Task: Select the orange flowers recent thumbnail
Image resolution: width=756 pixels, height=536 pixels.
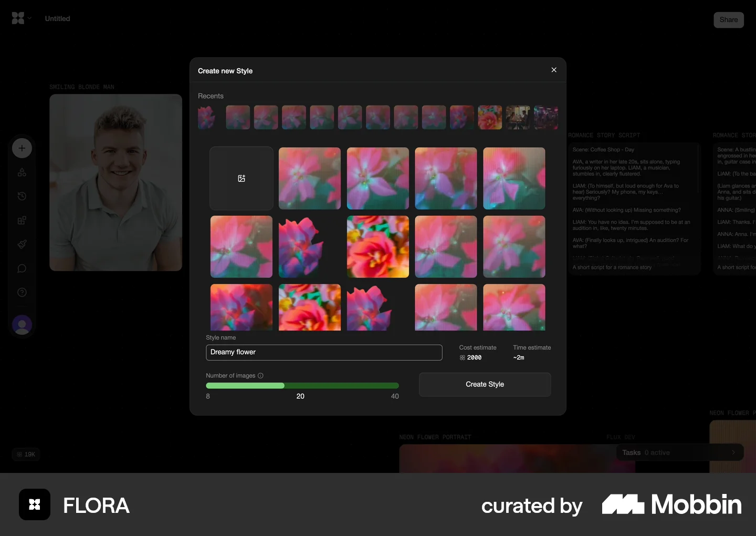Action: (490, 118)
